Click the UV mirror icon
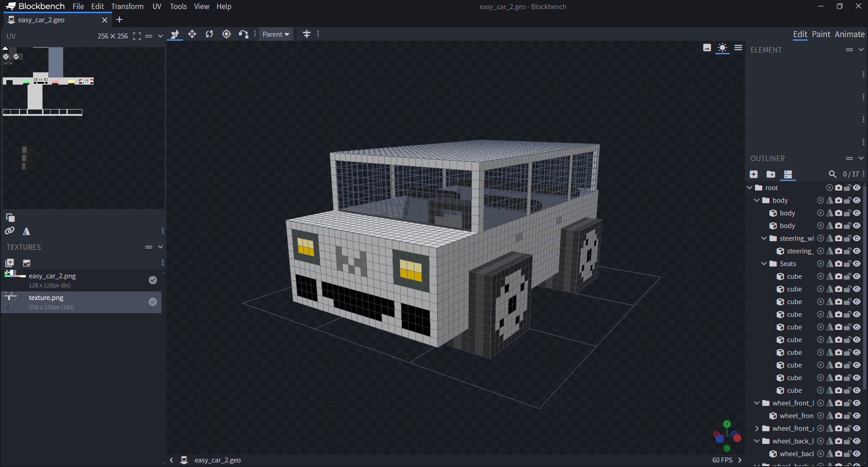Screen dimensions: 868x467 (x=27, y=231)
